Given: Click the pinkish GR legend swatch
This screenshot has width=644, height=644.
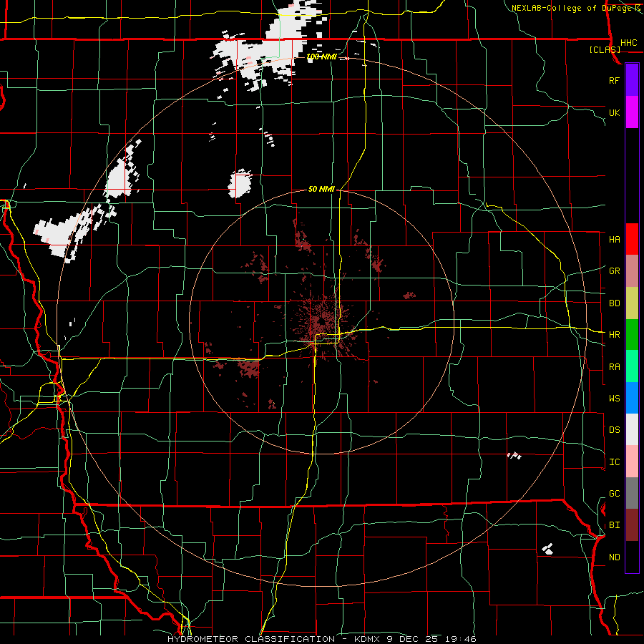Looking at the screenshot, I should (x=632, y=271).
